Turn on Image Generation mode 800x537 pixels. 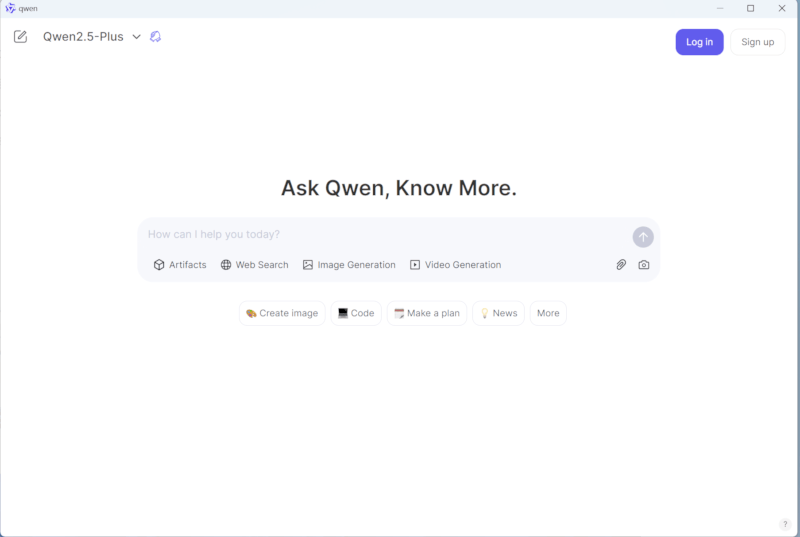tap(349, 265)
